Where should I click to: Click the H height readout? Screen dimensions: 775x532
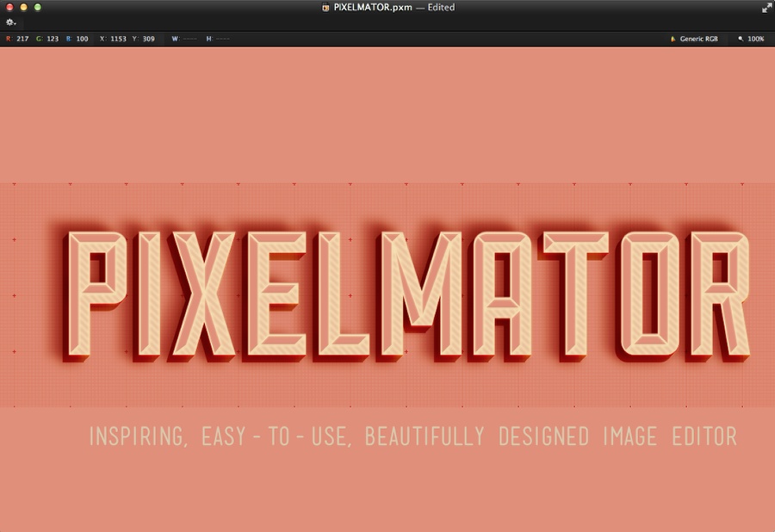tap(218, 39)
